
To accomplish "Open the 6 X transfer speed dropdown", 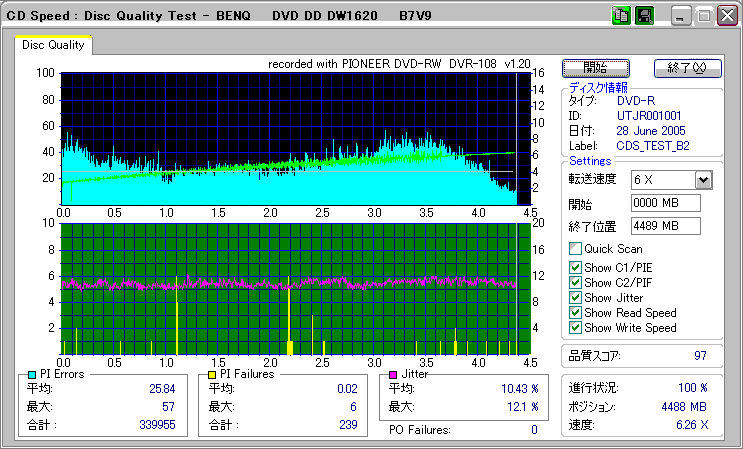I will [703, 179].
